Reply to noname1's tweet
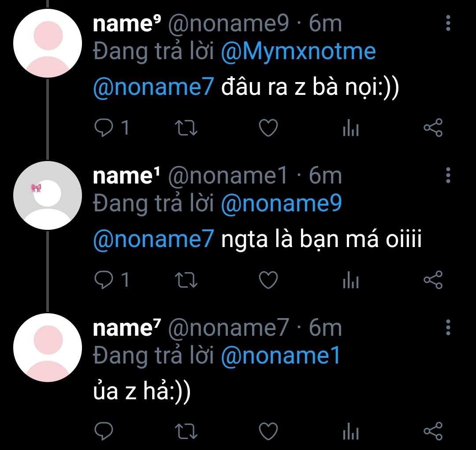Screen dimensions: 476x450 click(104, 280)
